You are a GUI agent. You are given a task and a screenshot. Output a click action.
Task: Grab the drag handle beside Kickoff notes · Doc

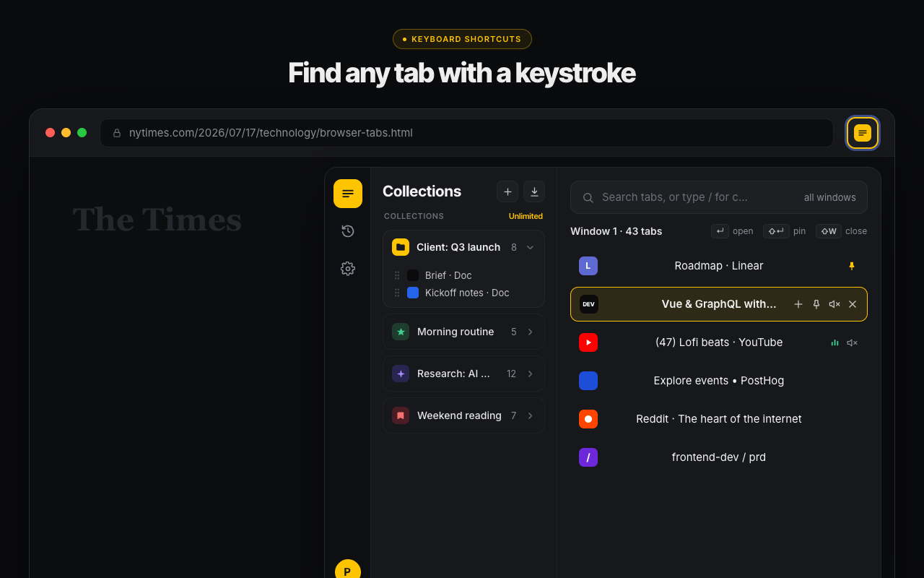tap(397, 293)
